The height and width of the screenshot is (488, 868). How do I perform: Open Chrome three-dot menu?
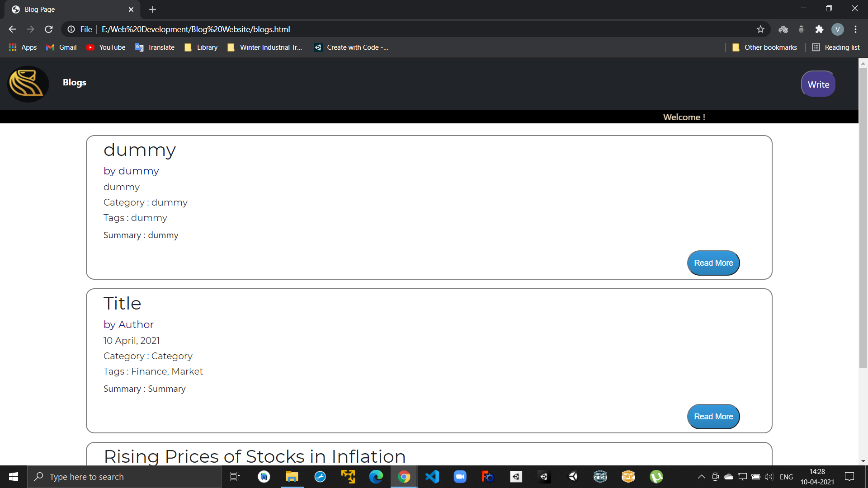(855, 29)
